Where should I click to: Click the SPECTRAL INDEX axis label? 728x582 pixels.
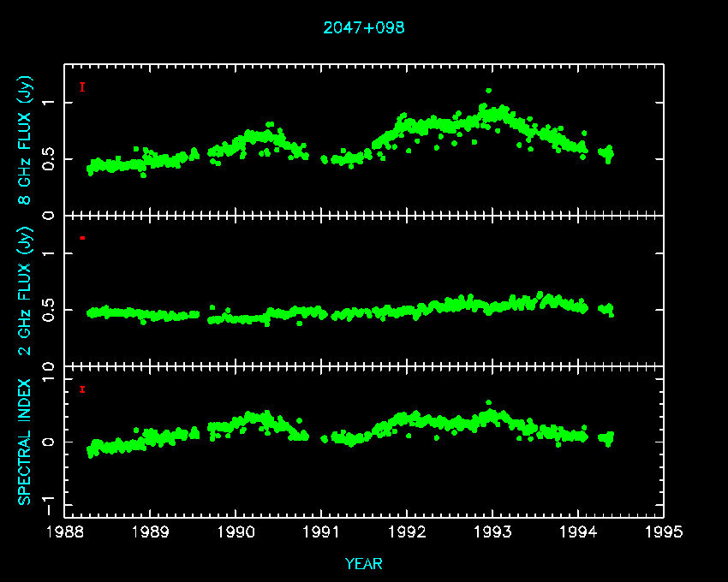[x=25, y=442]
